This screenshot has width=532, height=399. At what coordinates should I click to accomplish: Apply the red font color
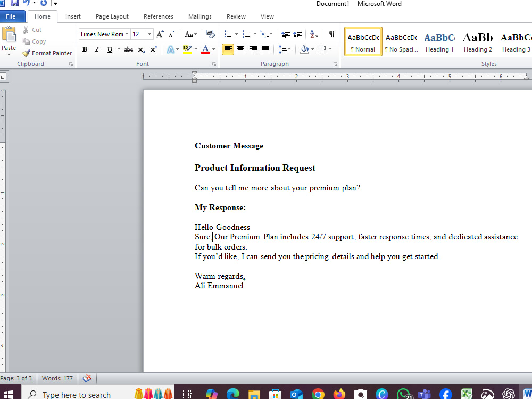(205, 50)
